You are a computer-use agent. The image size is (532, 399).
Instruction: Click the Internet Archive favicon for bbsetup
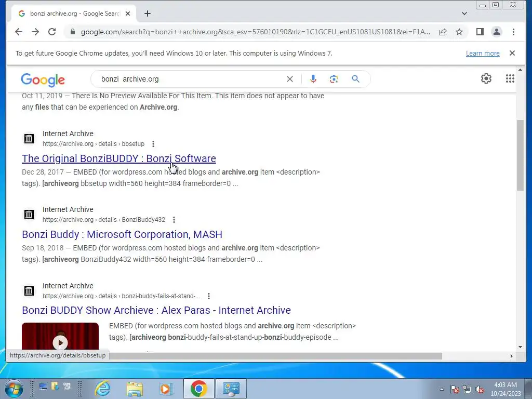(x=29, y=138)
